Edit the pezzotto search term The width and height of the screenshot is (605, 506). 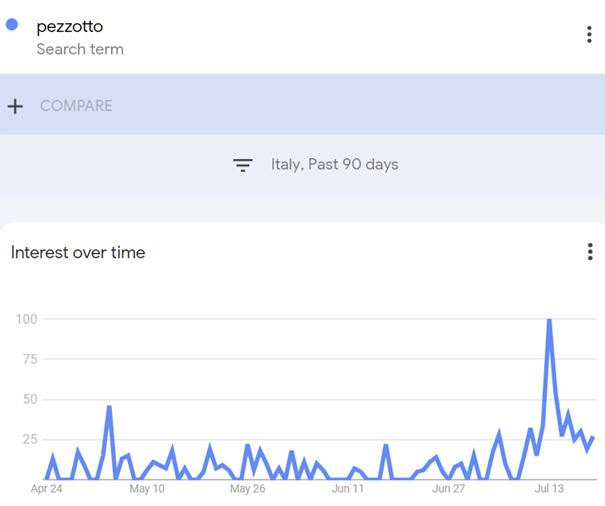click(70, 27)
